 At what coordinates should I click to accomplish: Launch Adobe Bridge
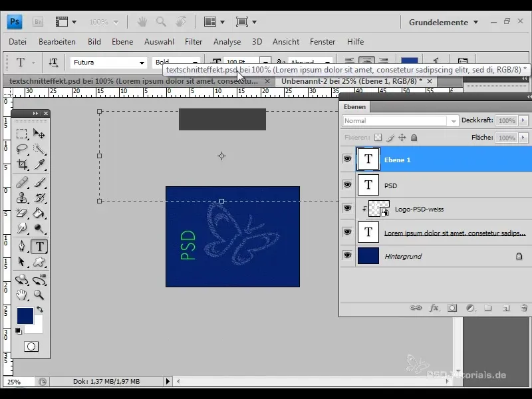[x=38, y=22]
